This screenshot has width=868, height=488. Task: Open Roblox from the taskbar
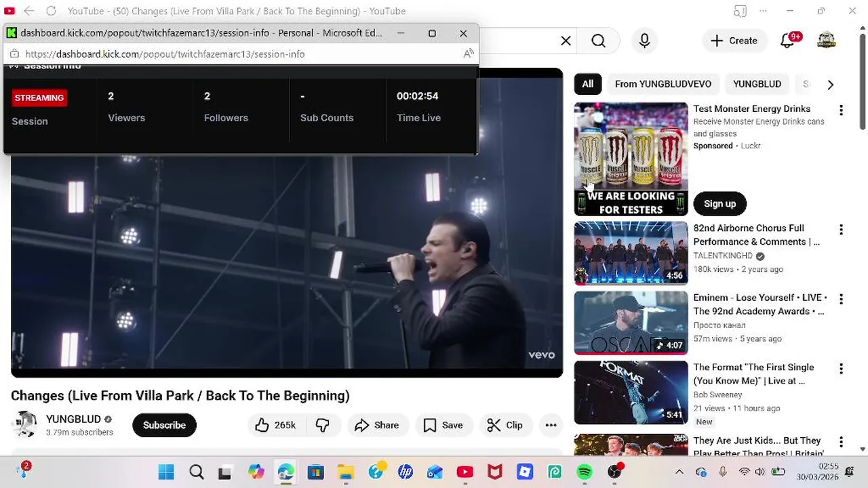point(525,472)
